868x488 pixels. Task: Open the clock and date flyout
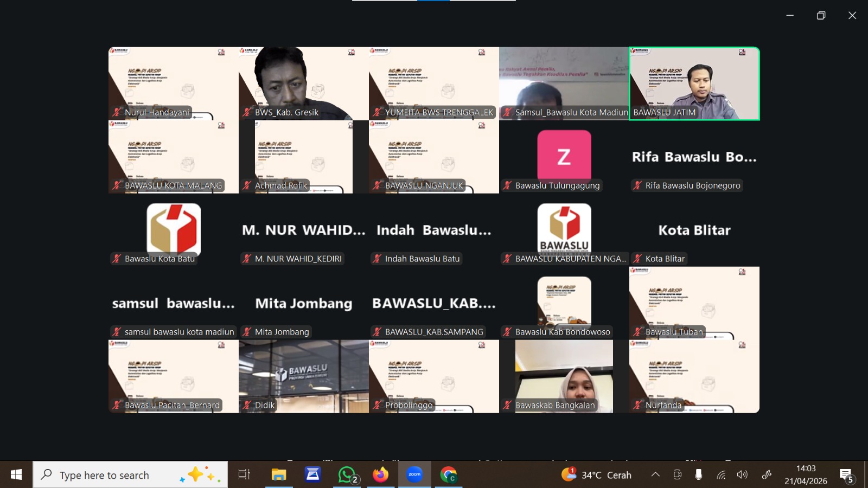806,475
